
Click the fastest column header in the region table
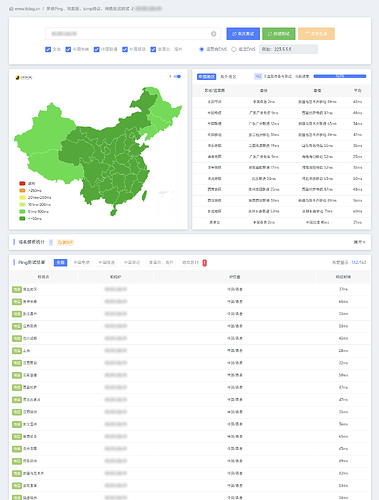264,90
